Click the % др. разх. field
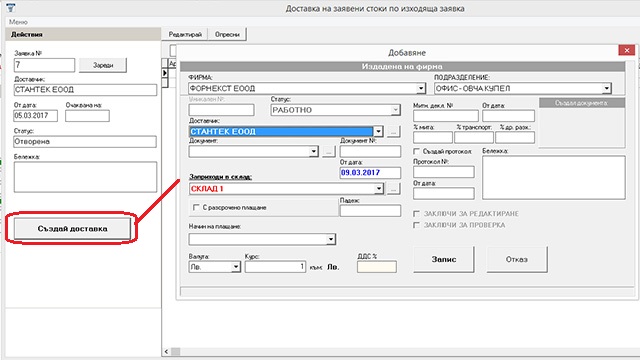Image resolution: width=640 pixels, height=360 pixels. point(515,138)
